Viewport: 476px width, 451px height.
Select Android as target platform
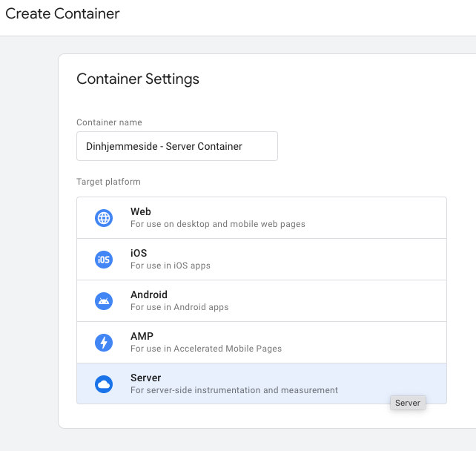pos(262,301)
